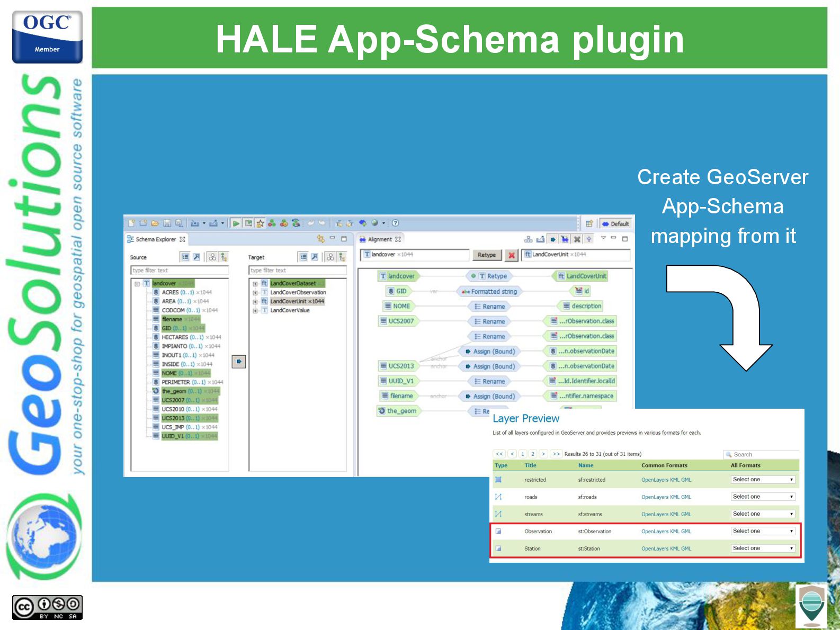
Task: Toggle Target list mode button
Action: 303,257
